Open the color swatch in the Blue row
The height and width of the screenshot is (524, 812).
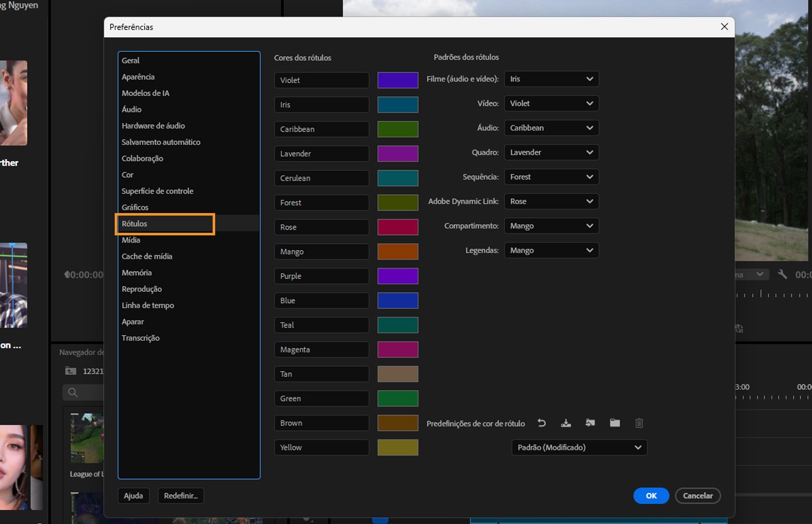398,301
